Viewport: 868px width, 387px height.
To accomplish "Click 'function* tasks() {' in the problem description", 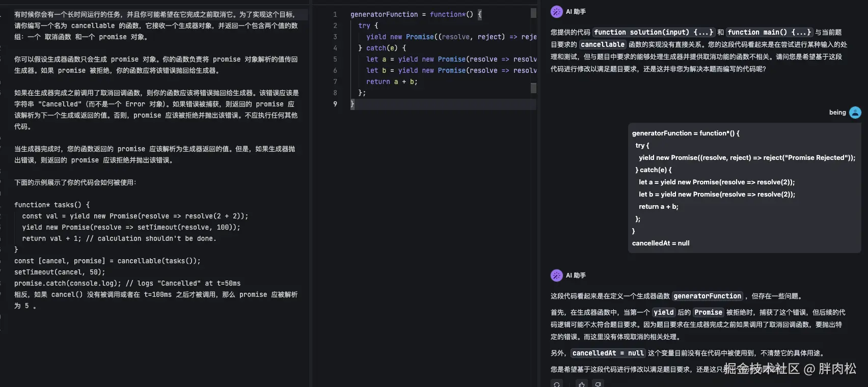I will [x=52, y=205].
